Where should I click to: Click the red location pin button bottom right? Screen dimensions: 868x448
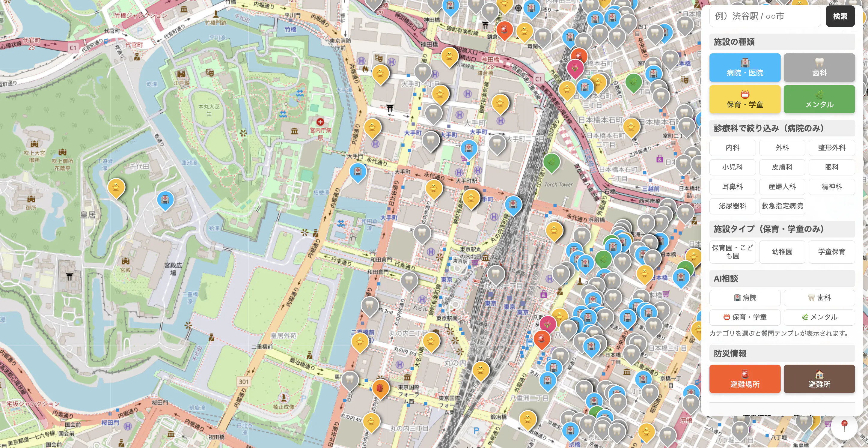[x=844, y=426]
